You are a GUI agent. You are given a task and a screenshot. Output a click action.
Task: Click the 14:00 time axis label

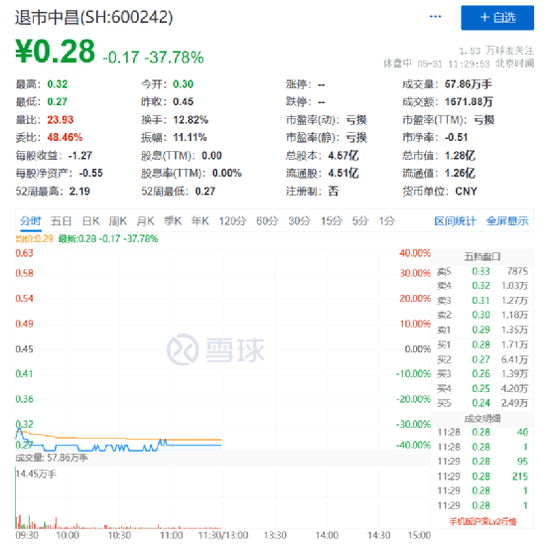(x=327, y=535)
